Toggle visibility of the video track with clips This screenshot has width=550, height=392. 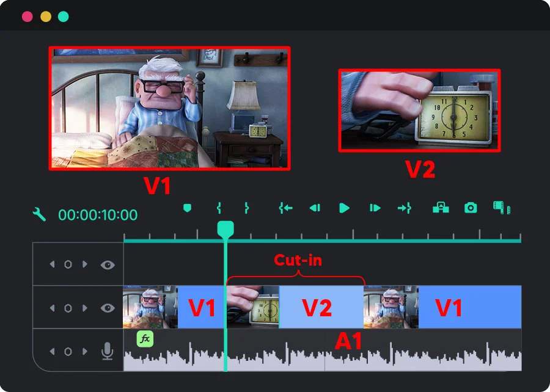click(108, 308)
